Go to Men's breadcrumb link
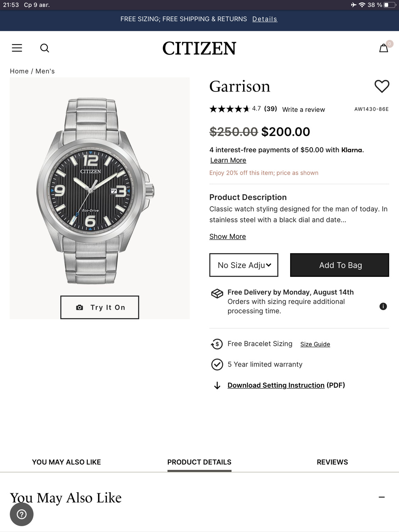This screenshot has width=399, height=532. tap(45, 71)
